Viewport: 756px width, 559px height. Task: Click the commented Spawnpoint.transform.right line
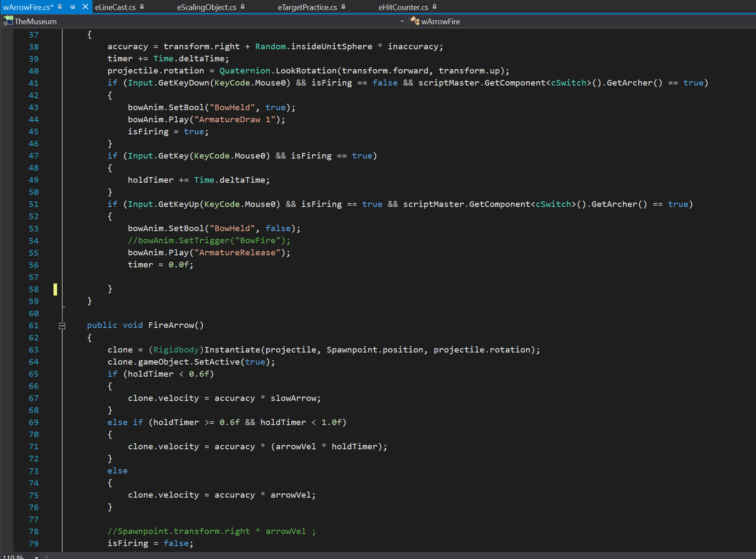[x=212, y=531]
